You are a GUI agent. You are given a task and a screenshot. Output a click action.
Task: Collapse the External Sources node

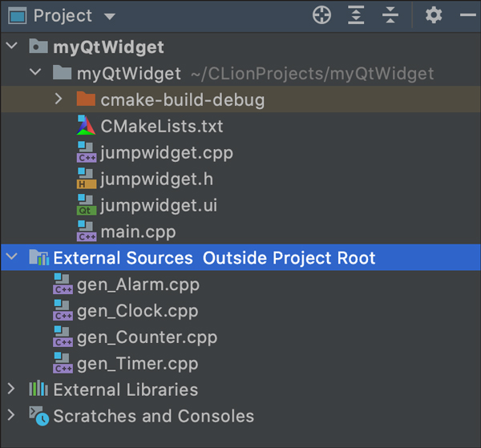(x=11, y=257)
